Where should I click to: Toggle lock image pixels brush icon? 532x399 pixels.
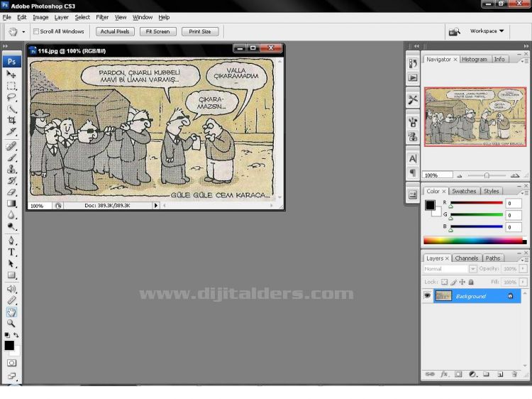click(x=453, y=282)
